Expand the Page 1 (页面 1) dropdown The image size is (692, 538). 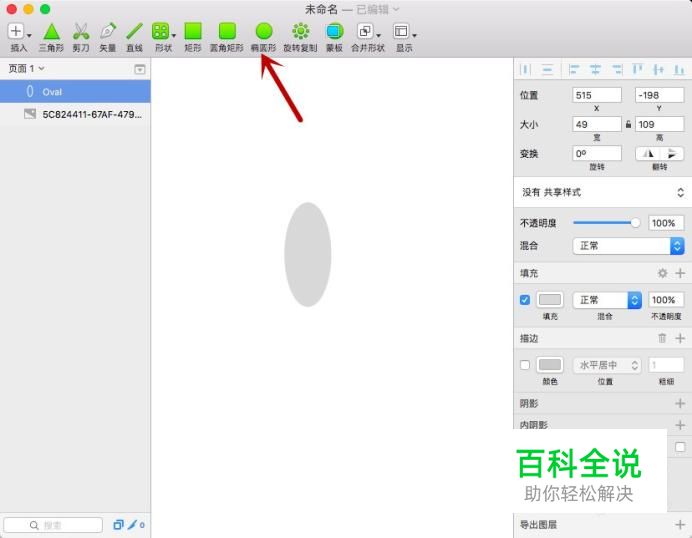coord(26,68)
